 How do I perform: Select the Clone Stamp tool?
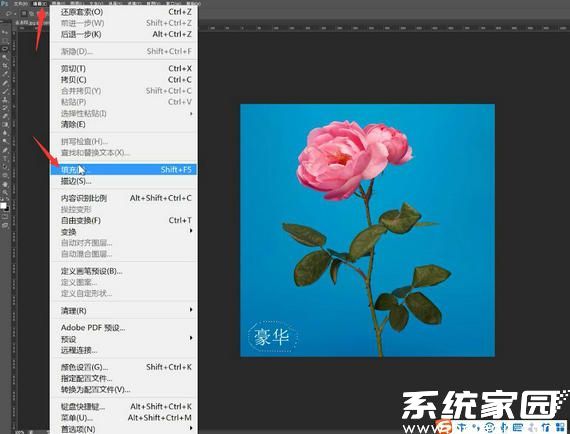point(5,99)
